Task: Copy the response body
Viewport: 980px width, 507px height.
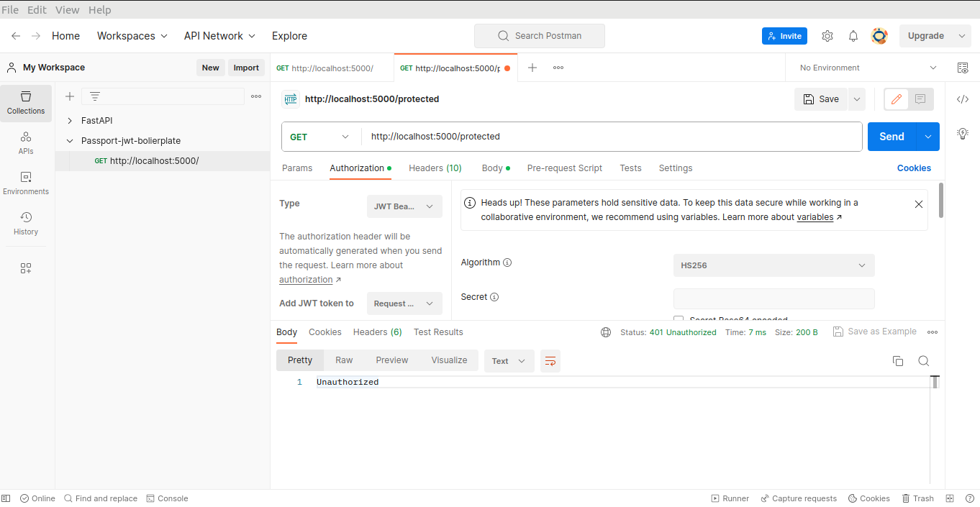Action: tap(898, 361)
